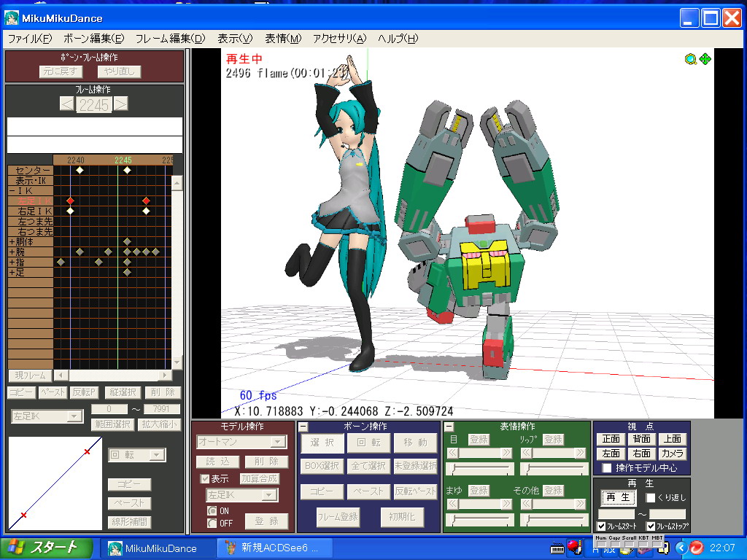Adjust the 目 morph slider
This screenshot has height=560, width=747.
pyautogui.click(x=480, y=469)
